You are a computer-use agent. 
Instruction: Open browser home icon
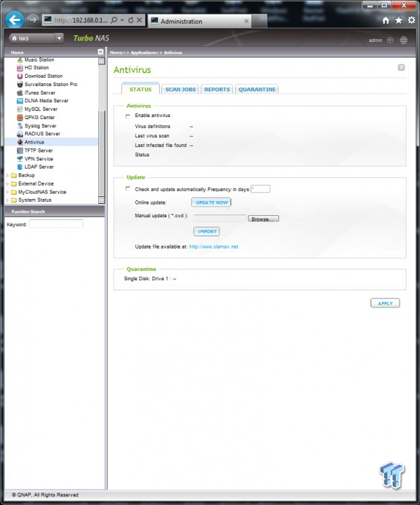click(x=386, y=20)
